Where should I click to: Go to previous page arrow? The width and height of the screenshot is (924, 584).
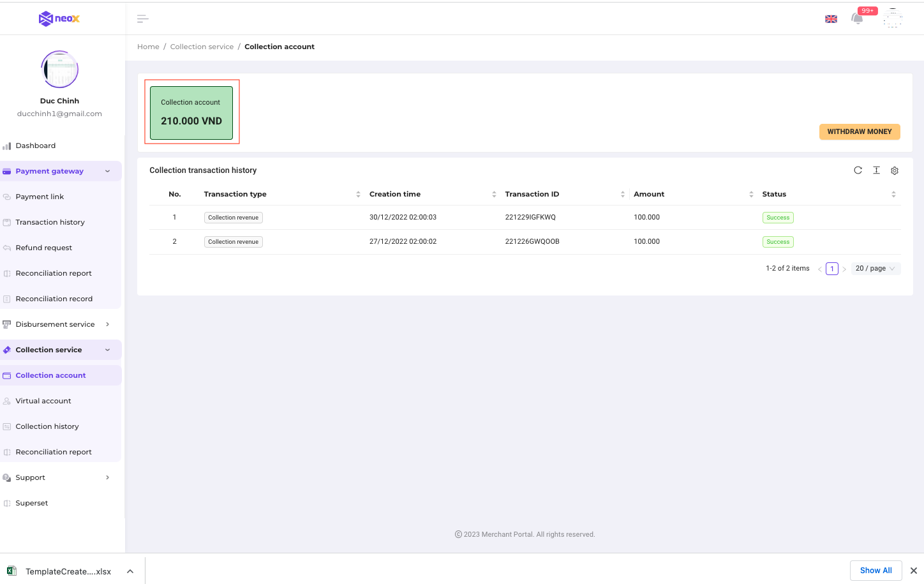pyautogui.click(x=820, y=269)
